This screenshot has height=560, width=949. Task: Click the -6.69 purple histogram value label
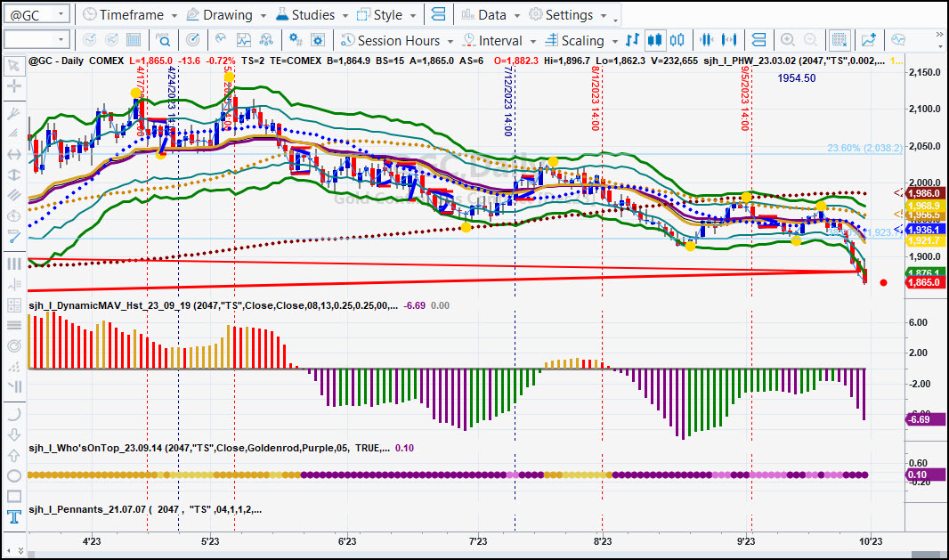924,419
